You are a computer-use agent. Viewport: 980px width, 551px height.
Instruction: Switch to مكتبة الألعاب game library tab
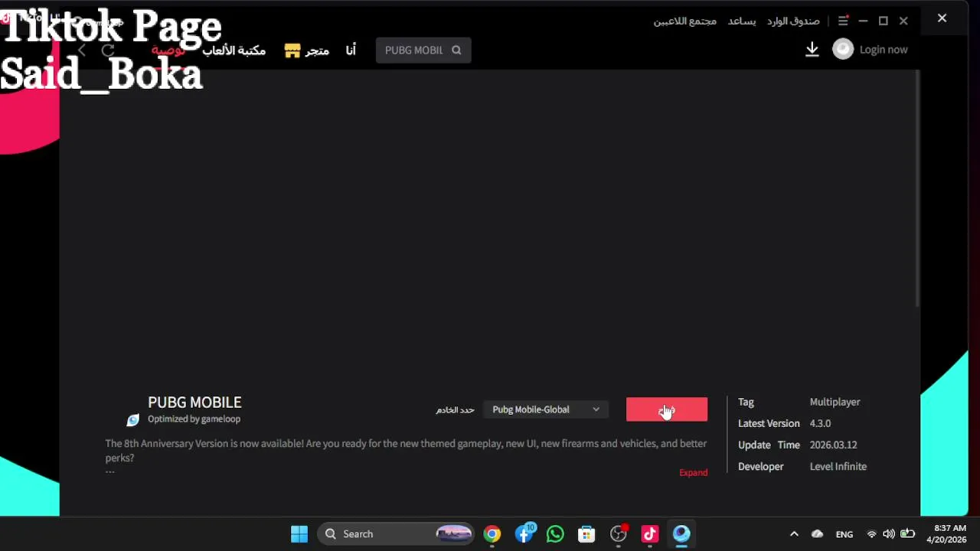pos(234,51)
